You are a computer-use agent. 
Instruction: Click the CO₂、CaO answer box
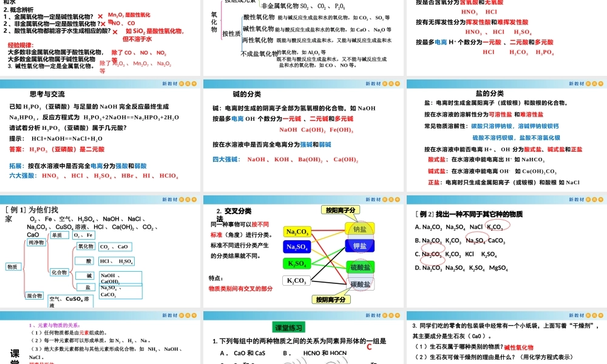115,247
